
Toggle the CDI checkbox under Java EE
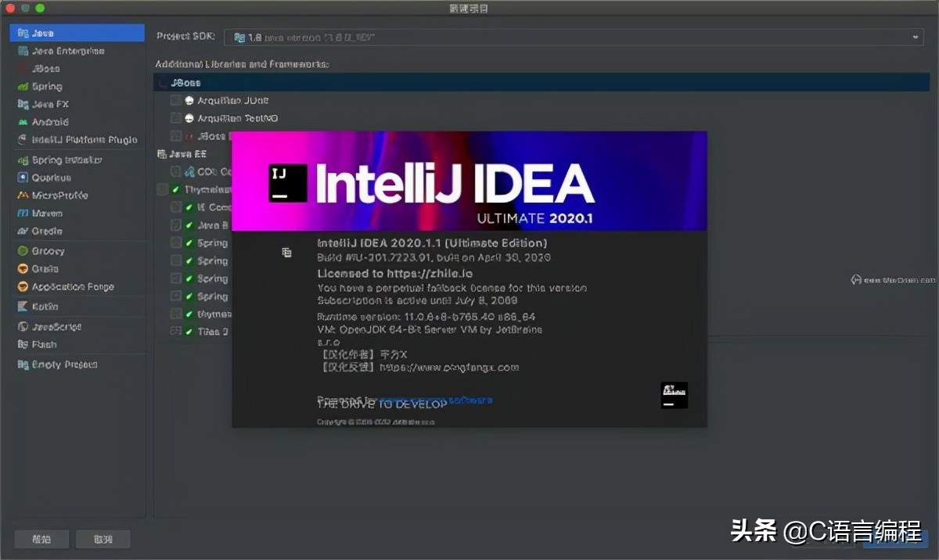(176, 171)
